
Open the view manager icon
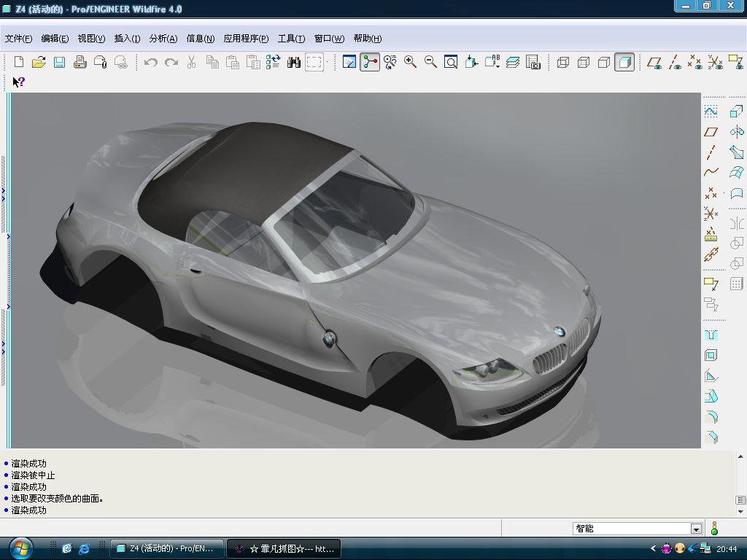pyautogui.click(x=533, y=62)
